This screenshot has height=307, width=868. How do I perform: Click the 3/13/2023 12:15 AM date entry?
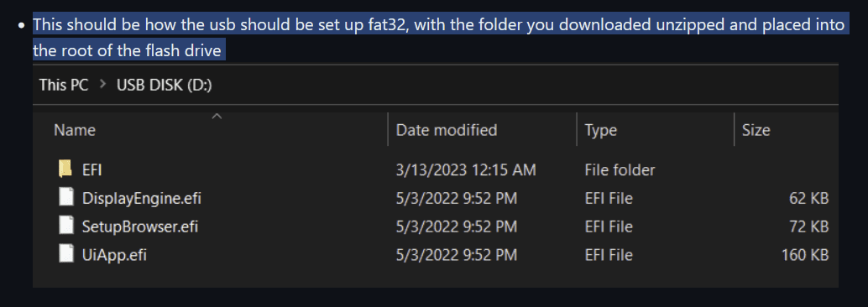(x=466, y=169)
